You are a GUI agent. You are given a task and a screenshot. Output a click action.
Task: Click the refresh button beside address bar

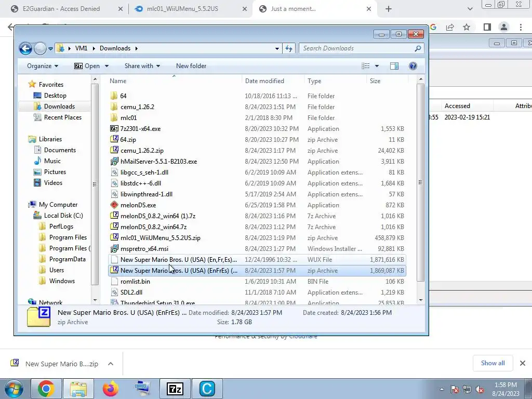pyautogui.click(x=289, y=48)
